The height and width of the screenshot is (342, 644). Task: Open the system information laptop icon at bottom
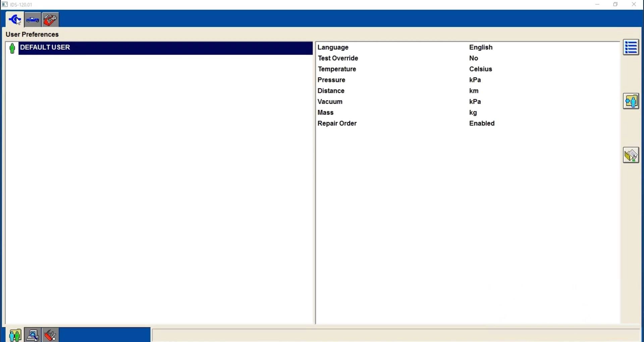tap(33, 335)
